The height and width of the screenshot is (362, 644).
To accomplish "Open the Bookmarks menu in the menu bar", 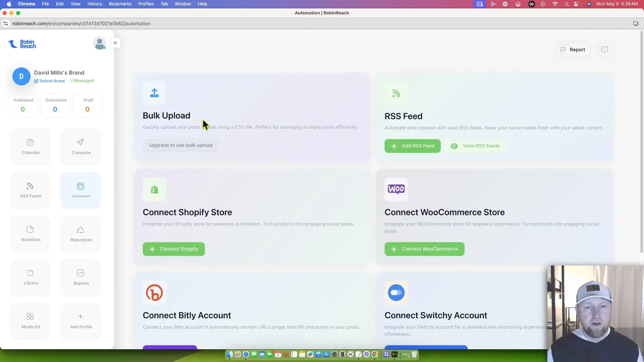I will tap(120, 4).
